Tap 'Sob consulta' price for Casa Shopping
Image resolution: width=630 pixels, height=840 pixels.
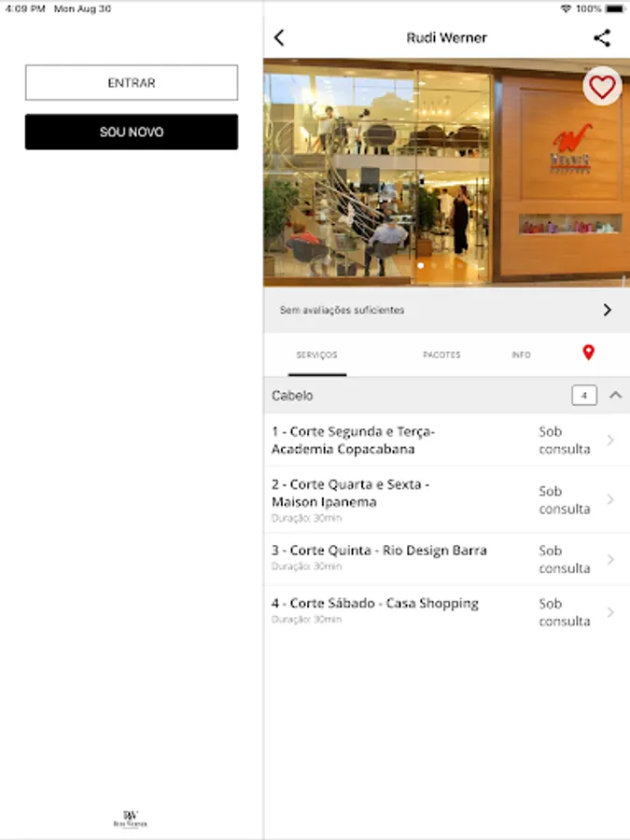[564, 611]
